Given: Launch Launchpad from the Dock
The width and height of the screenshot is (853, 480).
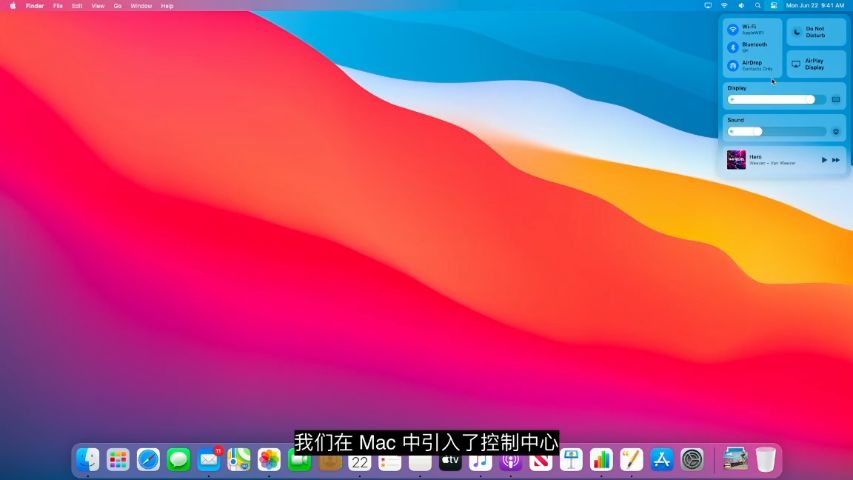Looking at the screenshot, I should pyautogui.click(x=118, y=460).
